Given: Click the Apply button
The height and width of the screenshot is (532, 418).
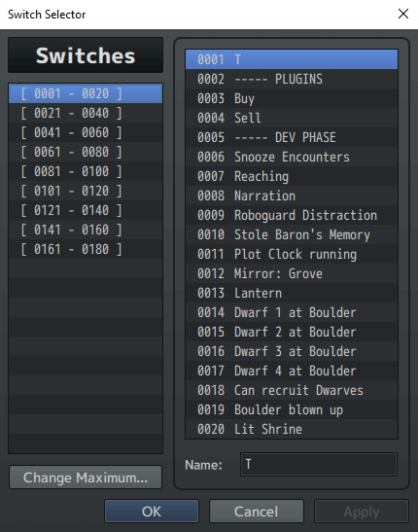Looking at the screenshot, I should 362,512.
